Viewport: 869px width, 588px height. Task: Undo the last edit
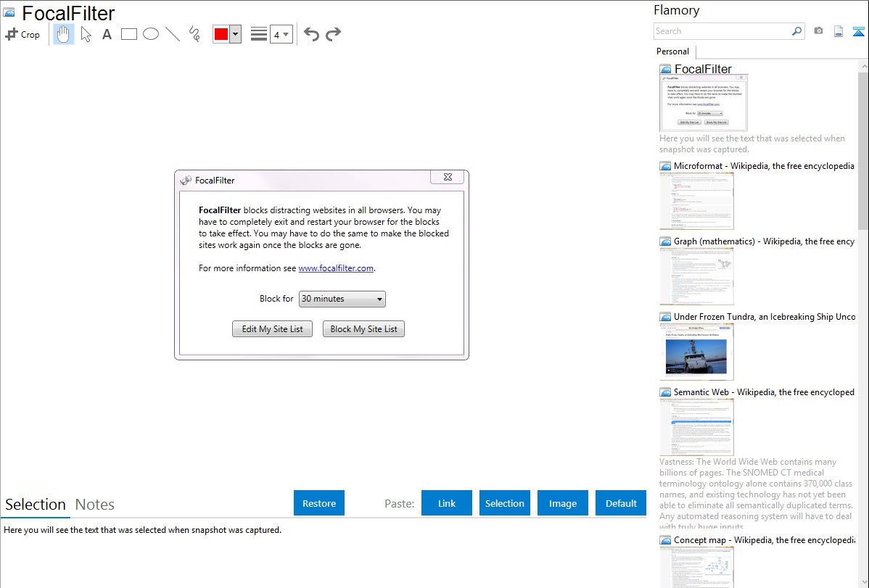click(311, 34)
